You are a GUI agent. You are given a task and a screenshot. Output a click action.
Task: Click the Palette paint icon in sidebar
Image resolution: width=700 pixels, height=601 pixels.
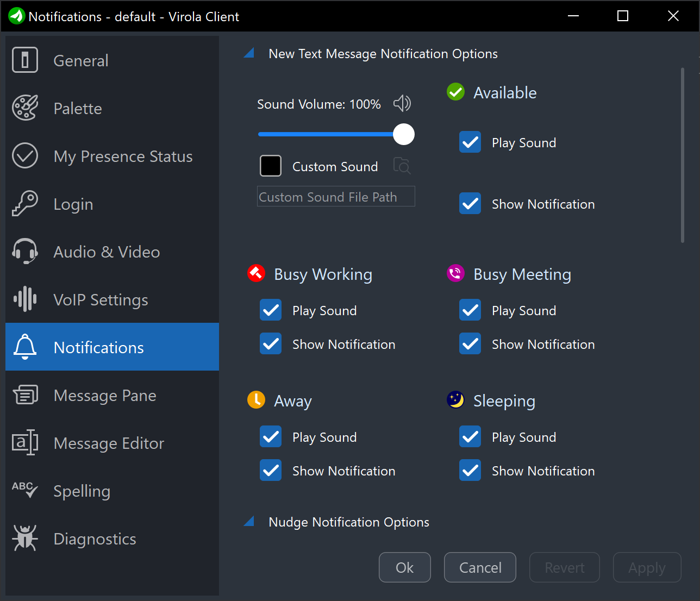click(25, 108)
